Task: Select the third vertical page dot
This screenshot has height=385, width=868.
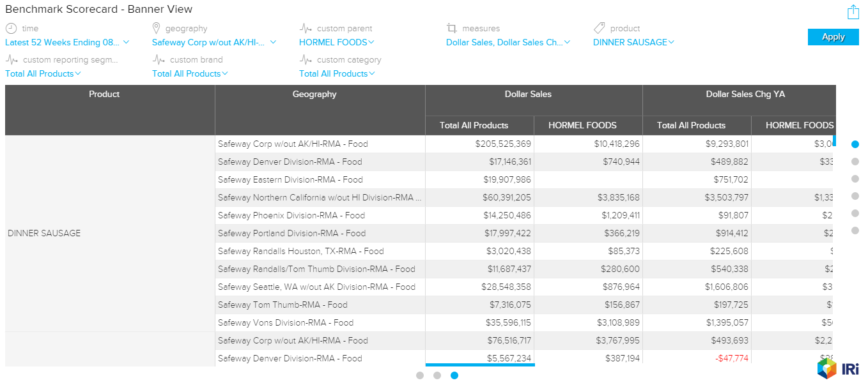Action: (855, 179)
